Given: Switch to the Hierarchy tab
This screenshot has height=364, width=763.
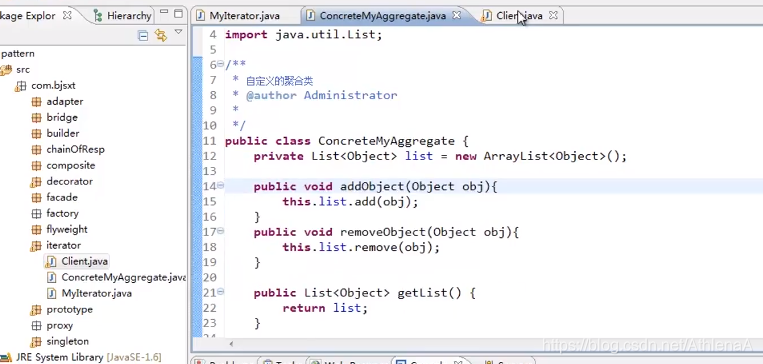Looking at the screenshot, I should pos(123,16).
